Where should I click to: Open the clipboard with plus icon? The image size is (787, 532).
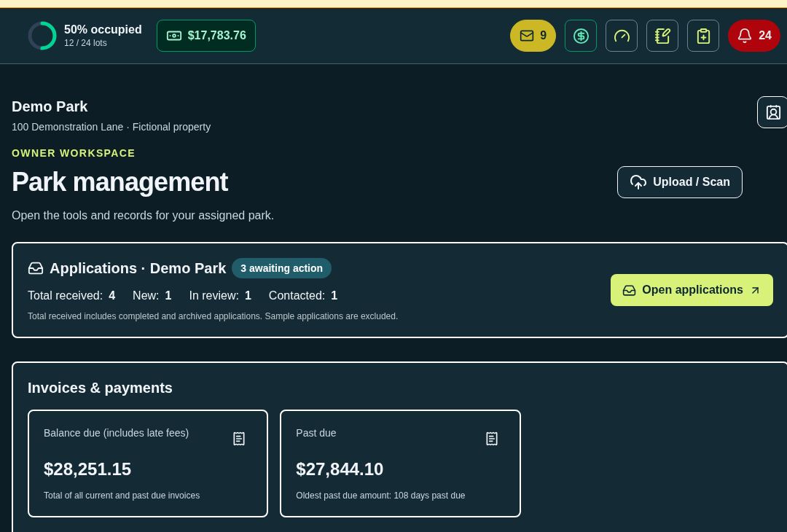pyautogui.click(x=703, y=36)
